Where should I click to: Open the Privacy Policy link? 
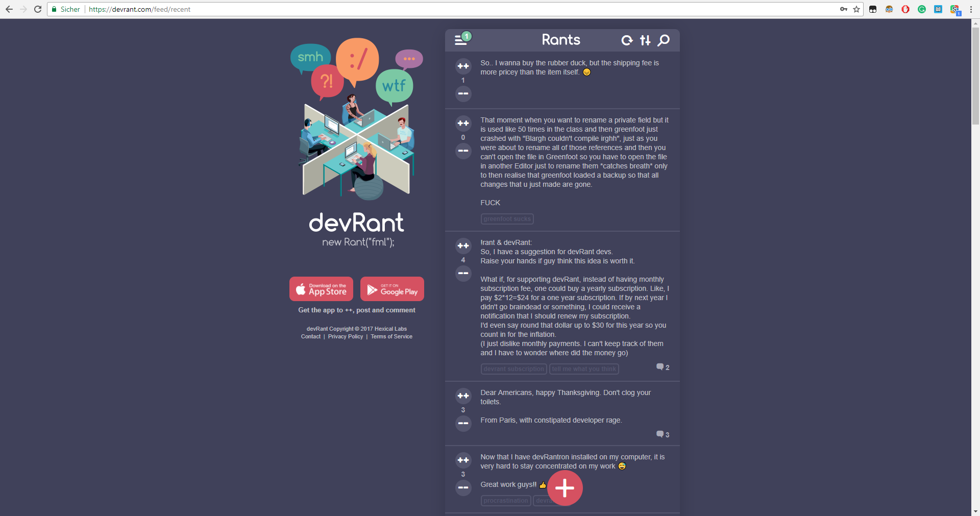346,336
